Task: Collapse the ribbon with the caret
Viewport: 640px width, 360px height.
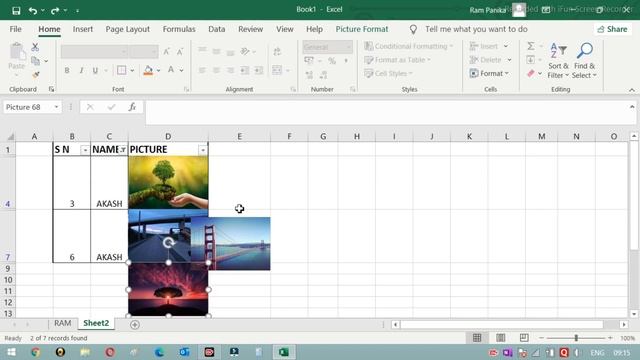Action: pyautogui.click(x=631, y=90)
